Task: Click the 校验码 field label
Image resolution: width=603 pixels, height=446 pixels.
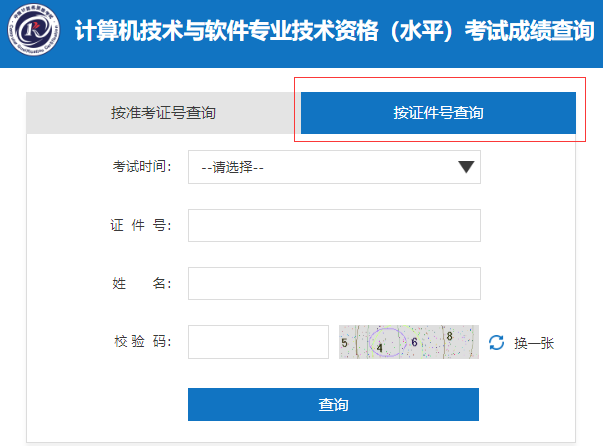Action: click(x=142, y=341)
